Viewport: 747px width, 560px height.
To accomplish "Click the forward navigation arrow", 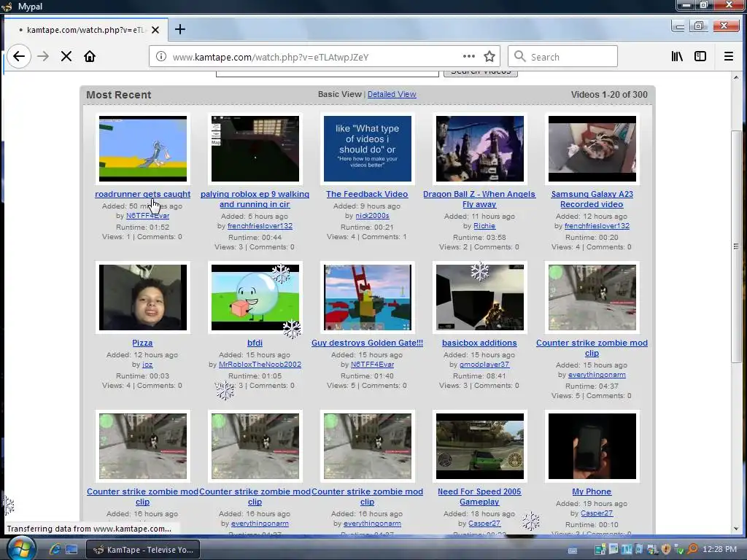I will 43,57.
